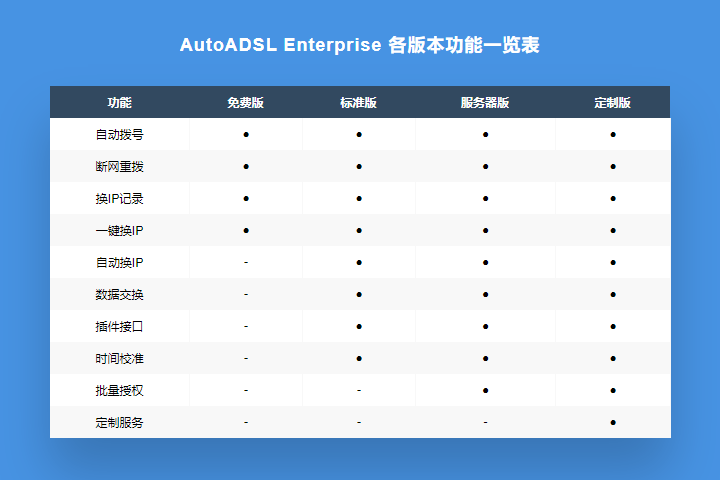This screenshot has width=720, height=480.
Task: Select the 免费版 column header
Action: click(x=245, y=103)
